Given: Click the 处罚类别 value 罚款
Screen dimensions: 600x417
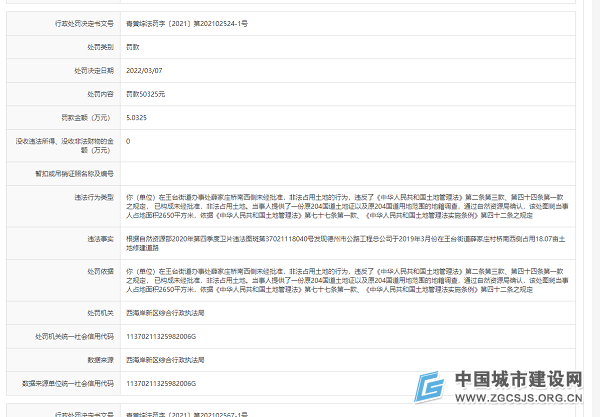Looking at the screenshot, I should point(133,47).
